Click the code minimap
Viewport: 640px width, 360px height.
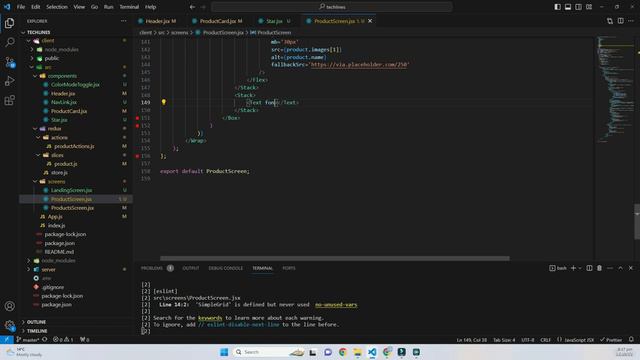615,90
